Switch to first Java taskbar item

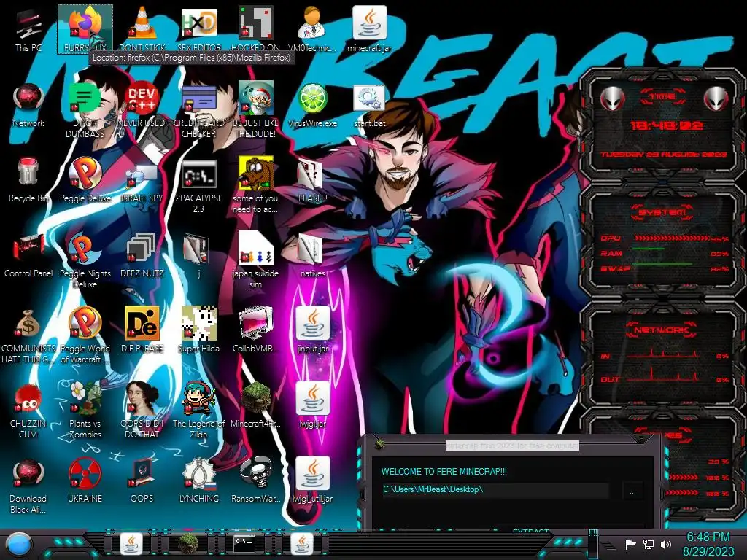pyautogui.click(x=131, y=544)
